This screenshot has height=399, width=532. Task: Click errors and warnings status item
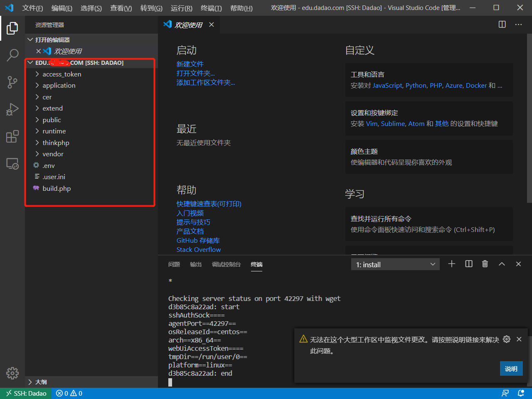coord(69,393)
